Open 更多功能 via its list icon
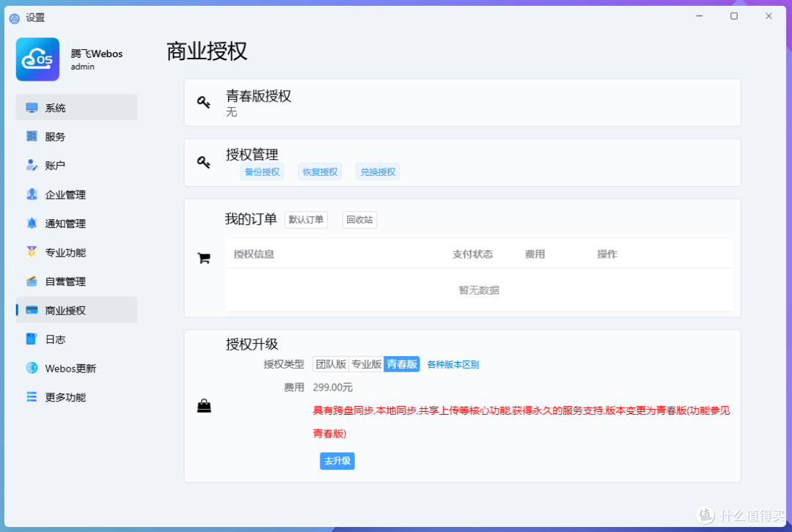This screenshot has height=532, width=792. click(31, 396)
